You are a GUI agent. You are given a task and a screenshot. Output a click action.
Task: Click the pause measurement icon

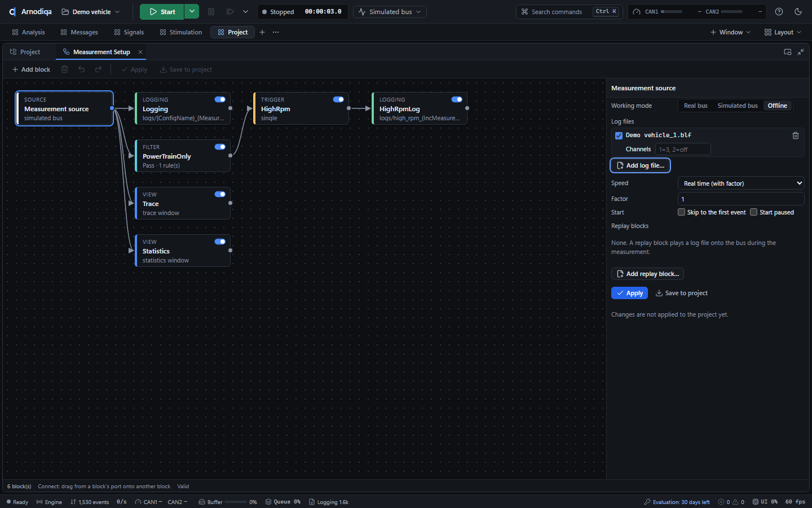tap(211, 12)
